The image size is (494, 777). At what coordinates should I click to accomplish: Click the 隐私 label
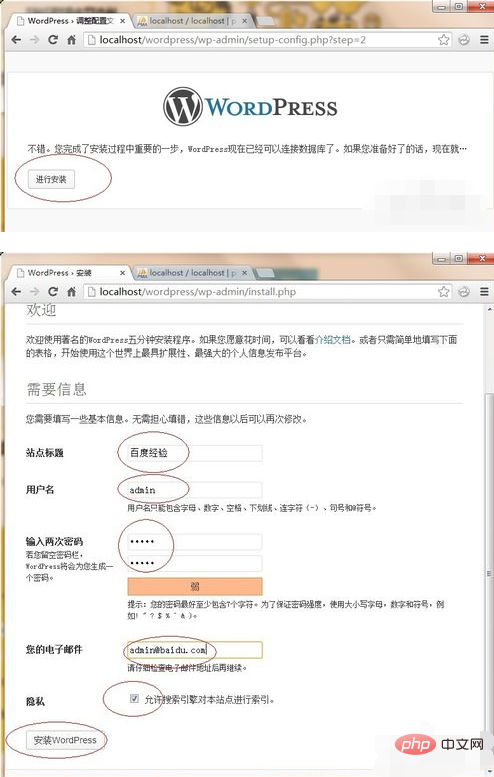[x=35, y=702]
